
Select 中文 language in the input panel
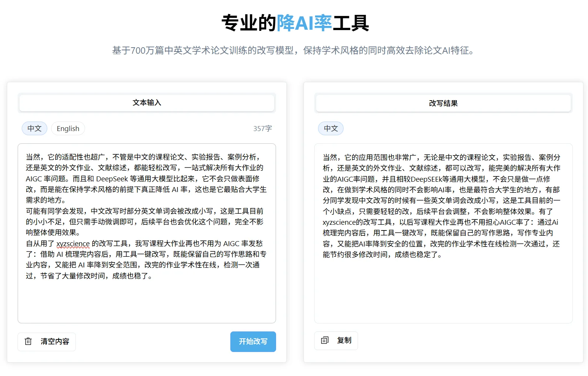(x=34, y=128)
